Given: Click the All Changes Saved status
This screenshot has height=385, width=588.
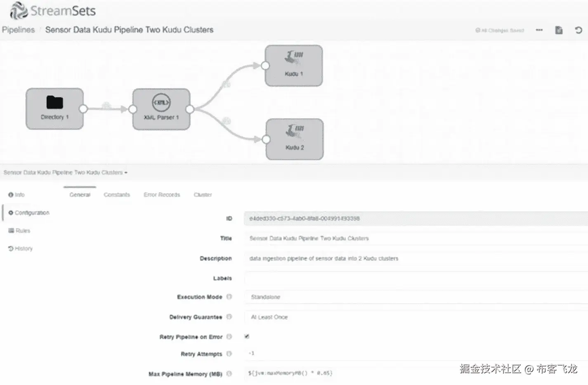Looking at the screenshot, I should [500, 31].
